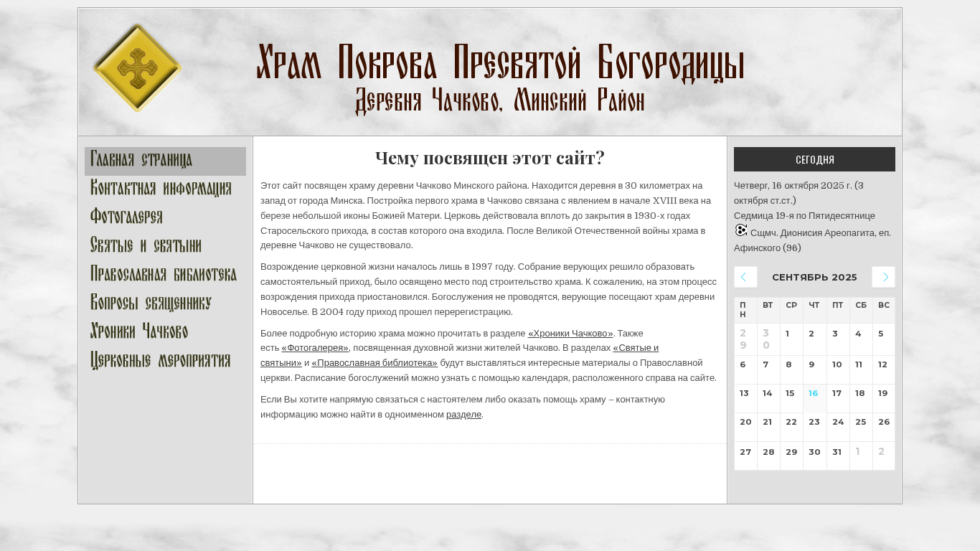The width and height of the screenshot is (980, 551).
Task: Open Контактная информация page
Action: [x=165, y=189]
